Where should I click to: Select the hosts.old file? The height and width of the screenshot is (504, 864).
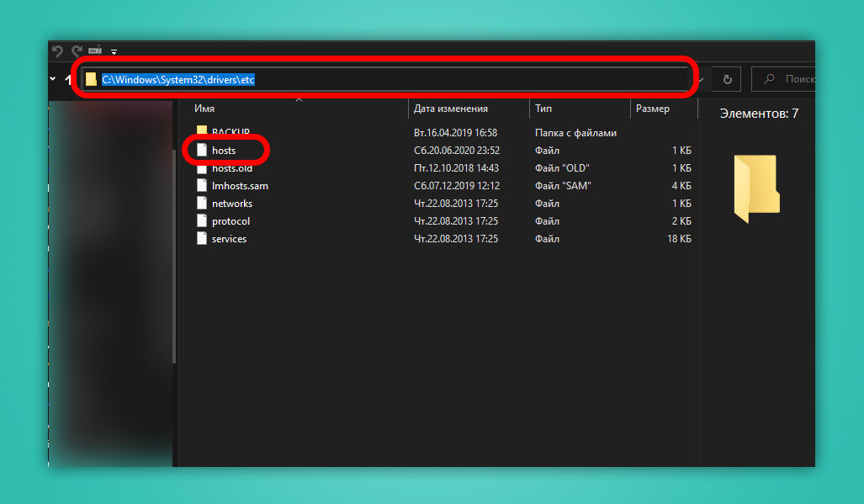[232, 168]
